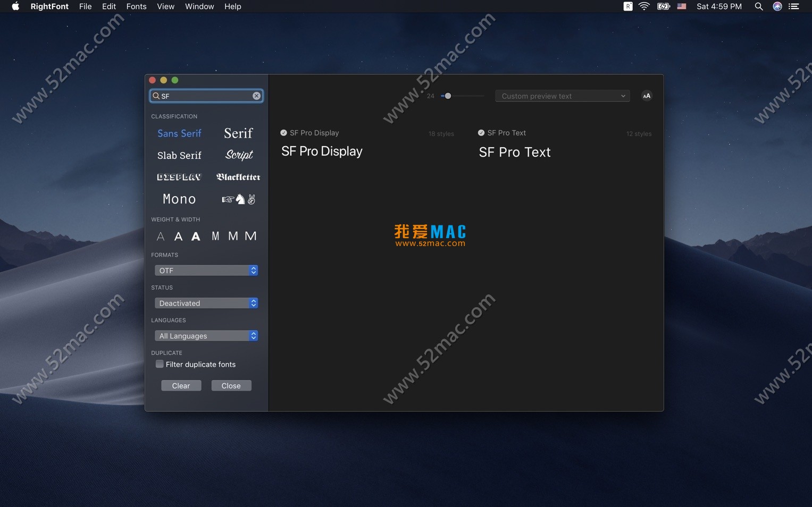812x507 pixels.
Task: Open RightFont menu bar status icon
Action: 628,6
